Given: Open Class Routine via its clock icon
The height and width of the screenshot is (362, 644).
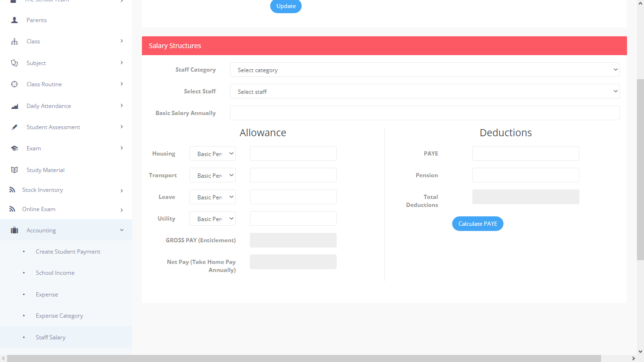Looking at the screenshot, I should point(14,84).
